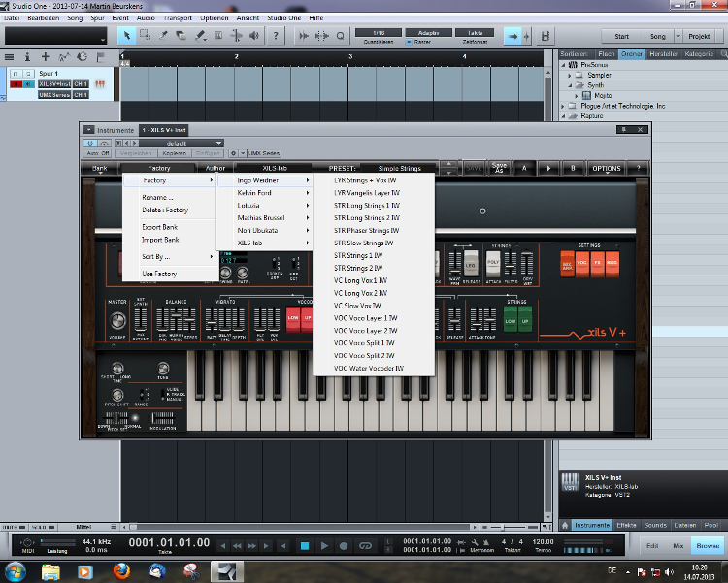Expand the Sort By ... submenu
Screen dimensions: 728x583
170,257
